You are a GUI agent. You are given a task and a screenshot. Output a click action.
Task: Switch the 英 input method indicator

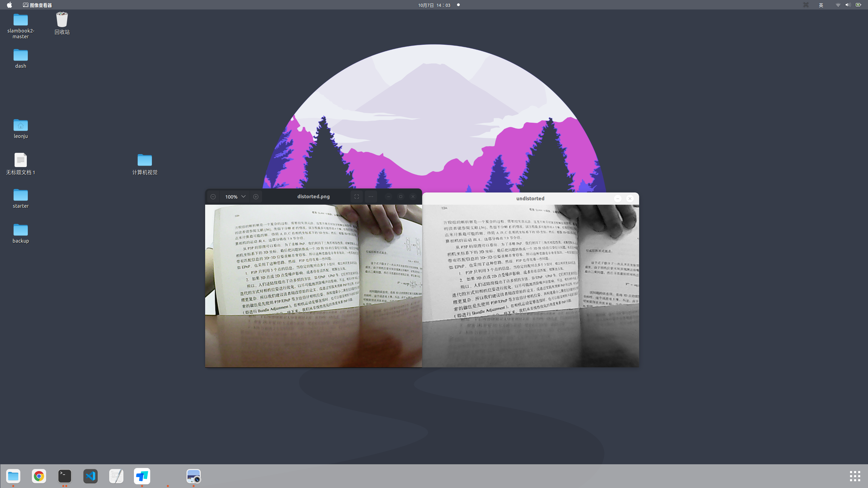tap(821, 5)
